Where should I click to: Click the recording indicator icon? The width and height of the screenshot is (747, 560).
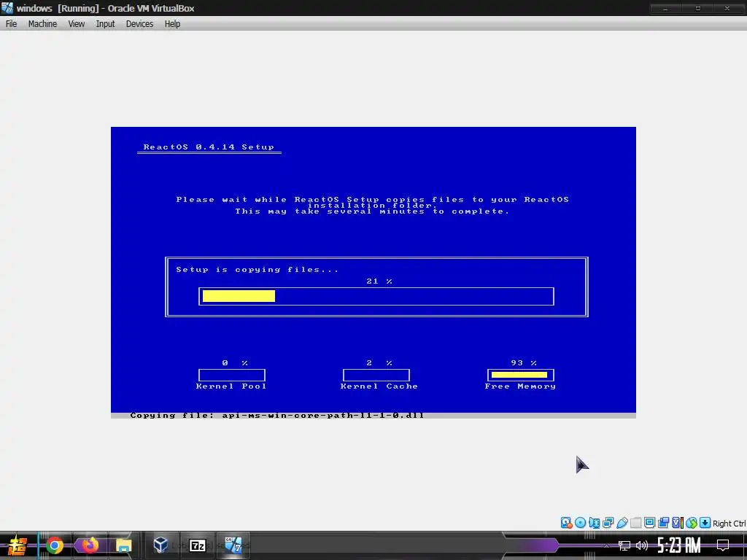tap(663, 523)
